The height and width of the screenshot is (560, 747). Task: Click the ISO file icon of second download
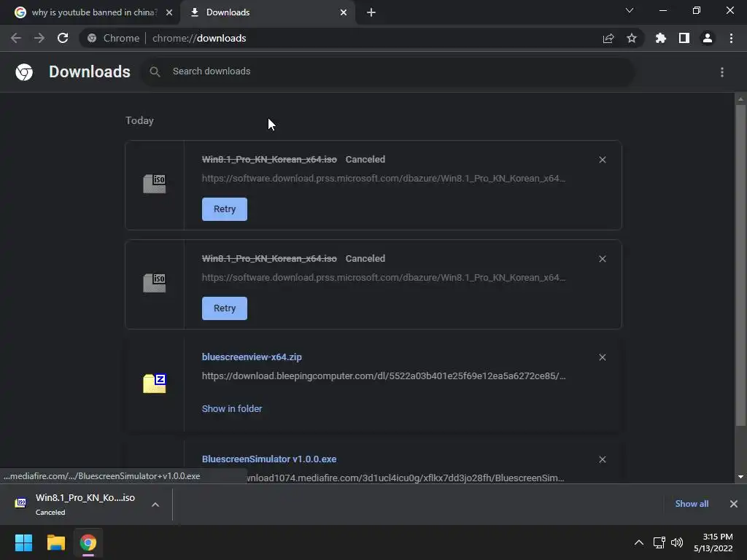155,283
